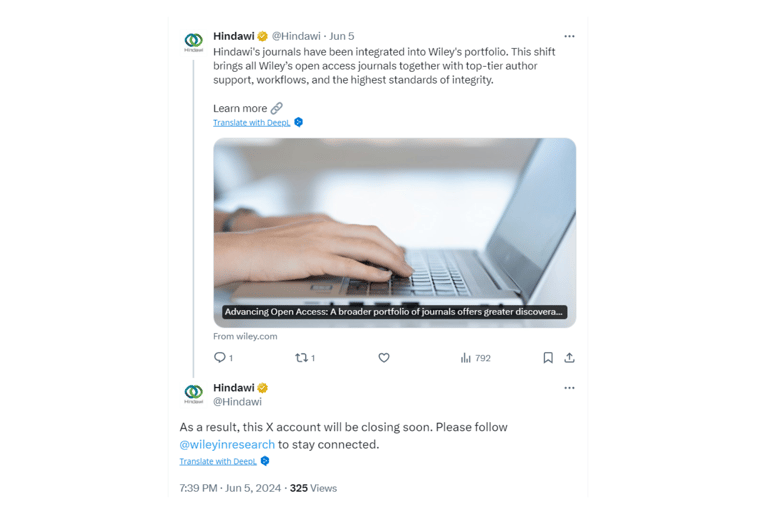The width and height of the screenshot is (768, 514).
Task: Like the tweet with heart icon
Action: (384, 358)
